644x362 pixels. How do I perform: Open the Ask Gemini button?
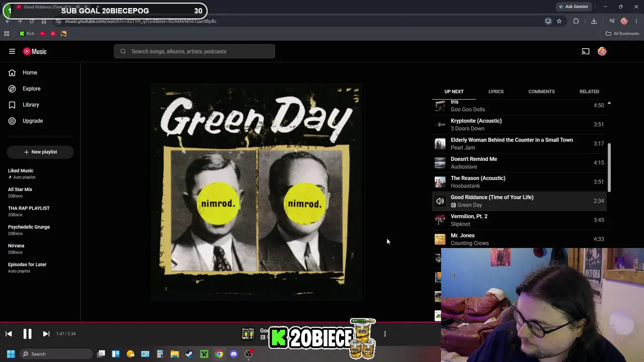pyautogui.click(x=573, y=7)
